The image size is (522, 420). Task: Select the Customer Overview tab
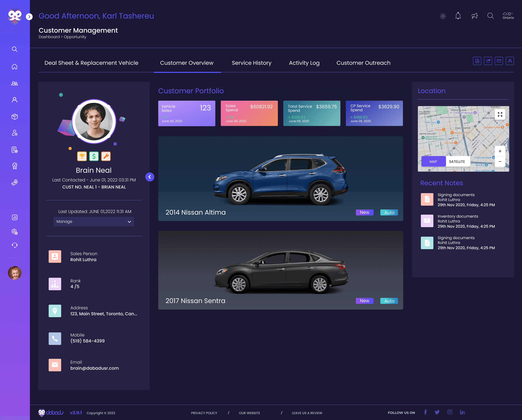187,63
